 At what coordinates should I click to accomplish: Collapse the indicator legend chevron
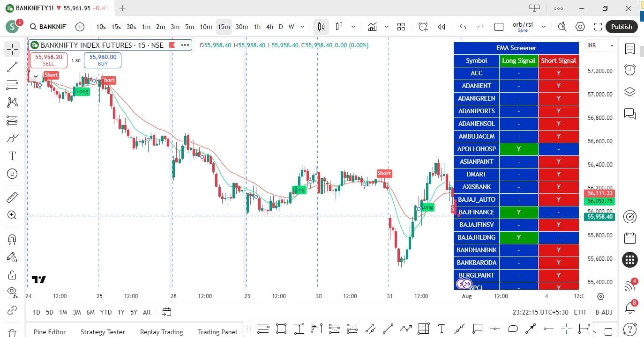coord(36,76)
